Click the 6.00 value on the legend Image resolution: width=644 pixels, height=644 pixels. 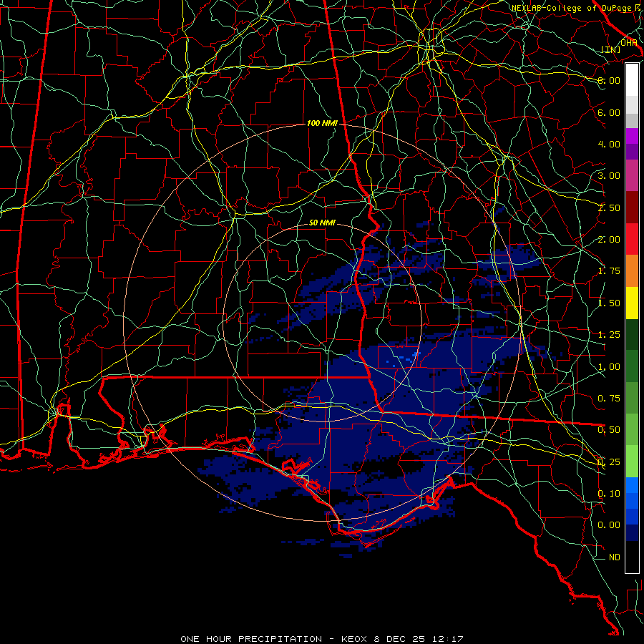click(x=609, y=112)
